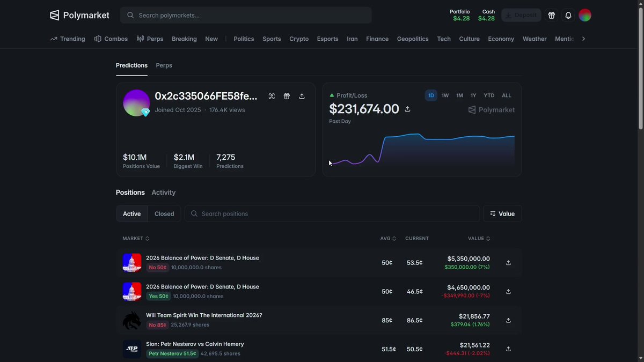Viewport: 644px width, 362px height.
Task: Select the 1D profit range
Action: 431,95
